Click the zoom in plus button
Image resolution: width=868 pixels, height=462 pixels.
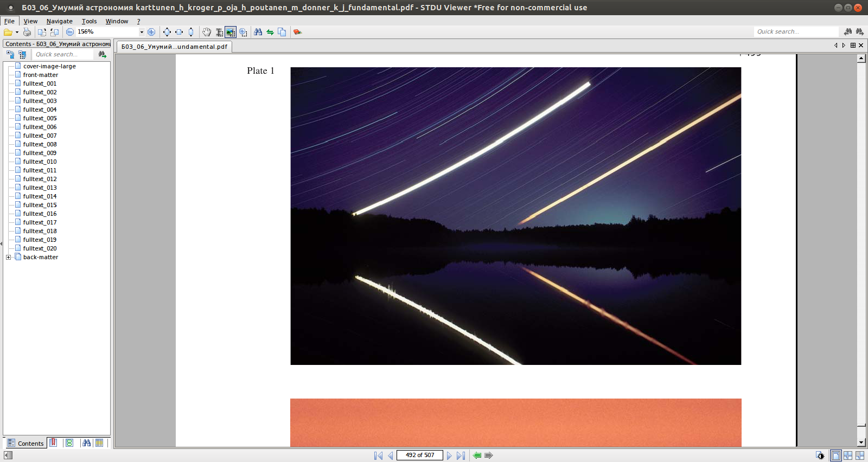coord(151,32)
